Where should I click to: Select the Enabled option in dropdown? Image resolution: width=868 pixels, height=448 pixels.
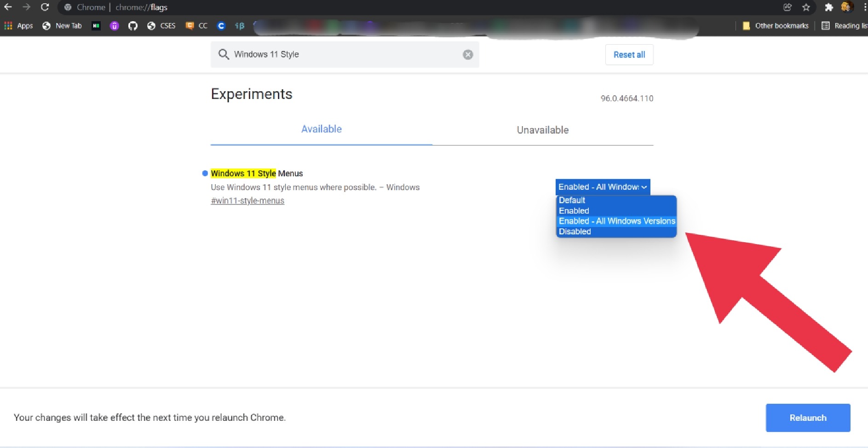[616, 211]
